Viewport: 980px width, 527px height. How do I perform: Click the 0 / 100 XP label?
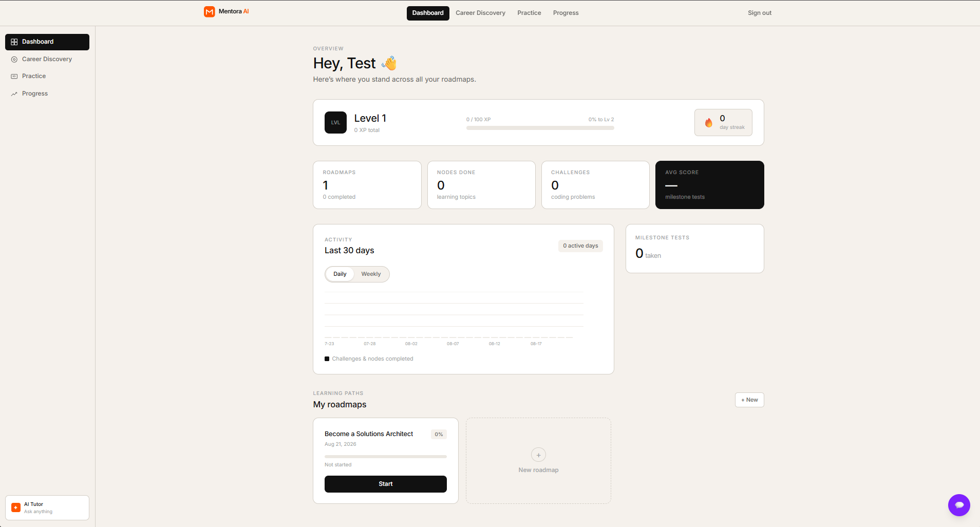pos(478,120)
